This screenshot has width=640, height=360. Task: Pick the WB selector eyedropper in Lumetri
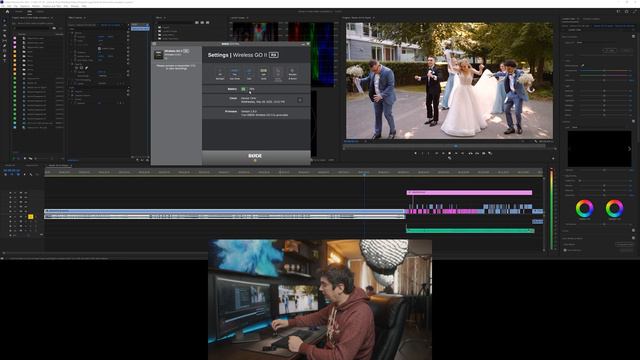pyautogui.click(x=582, y=65)
